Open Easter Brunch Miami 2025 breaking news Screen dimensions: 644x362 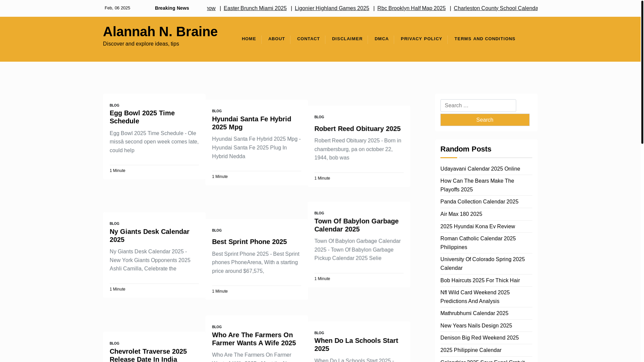(255, 8)
